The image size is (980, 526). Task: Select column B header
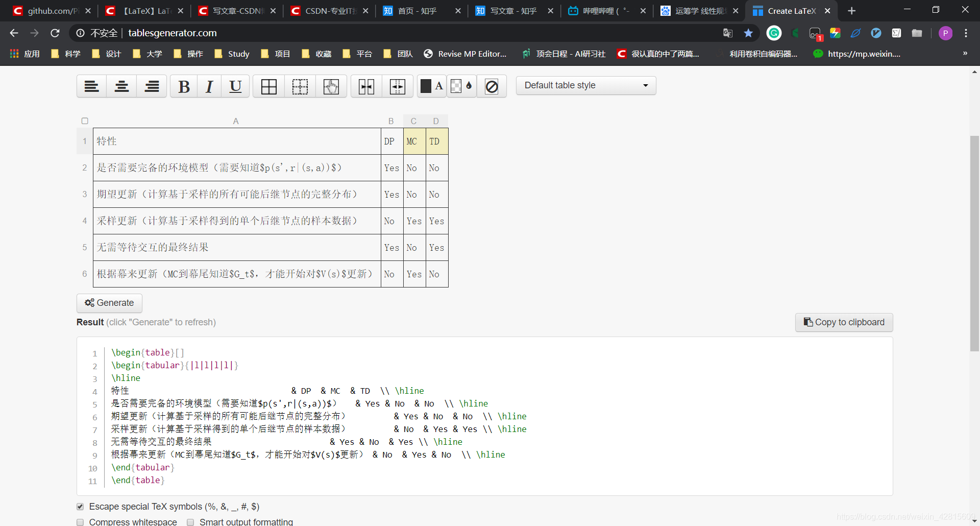[391, 121]
